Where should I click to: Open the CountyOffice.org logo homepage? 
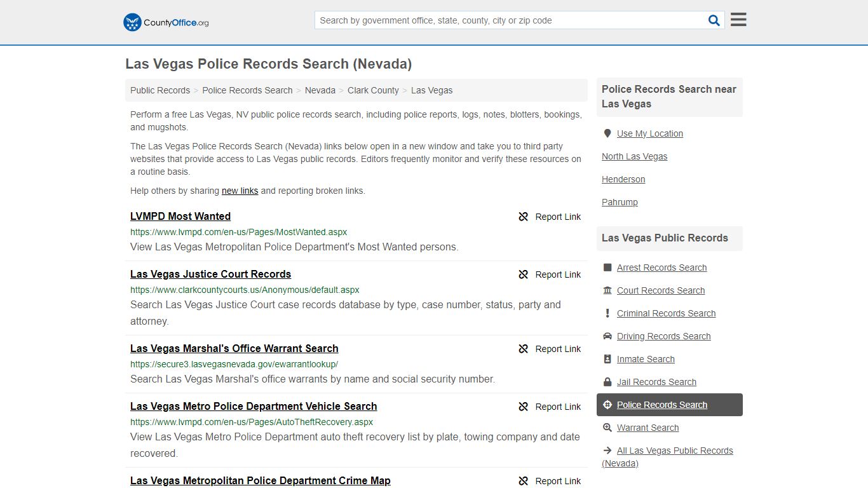click(166, 22)
